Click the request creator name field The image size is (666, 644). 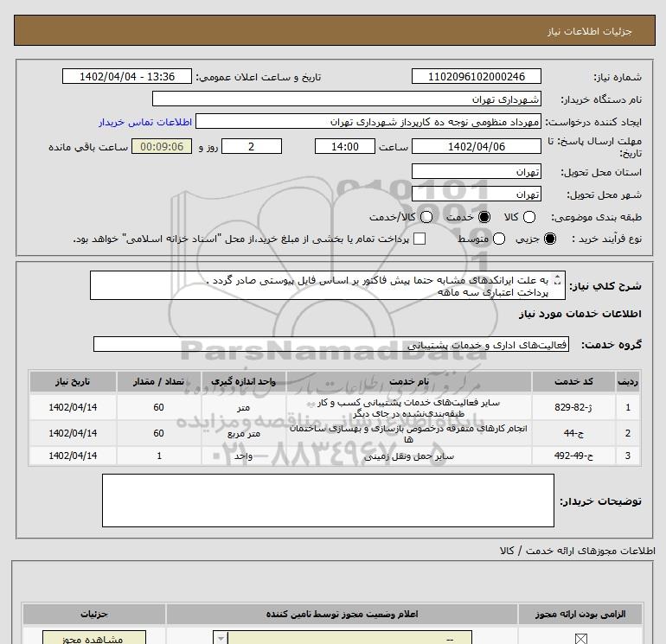point(368,121)
